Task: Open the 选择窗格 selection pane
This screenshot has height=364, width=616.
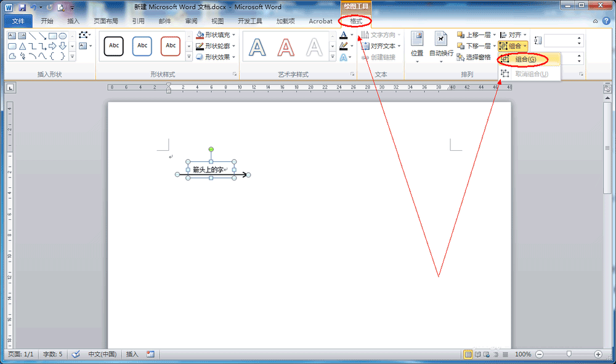Action: coord(474,57)
